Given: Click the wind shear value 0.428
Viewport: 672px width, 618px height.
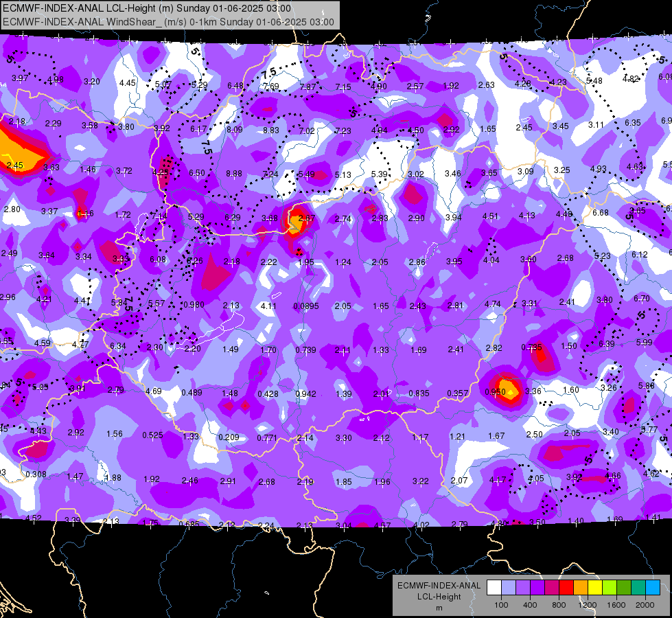Looking at the screenshot, I should pyautogui.click(x=268, y=393).
